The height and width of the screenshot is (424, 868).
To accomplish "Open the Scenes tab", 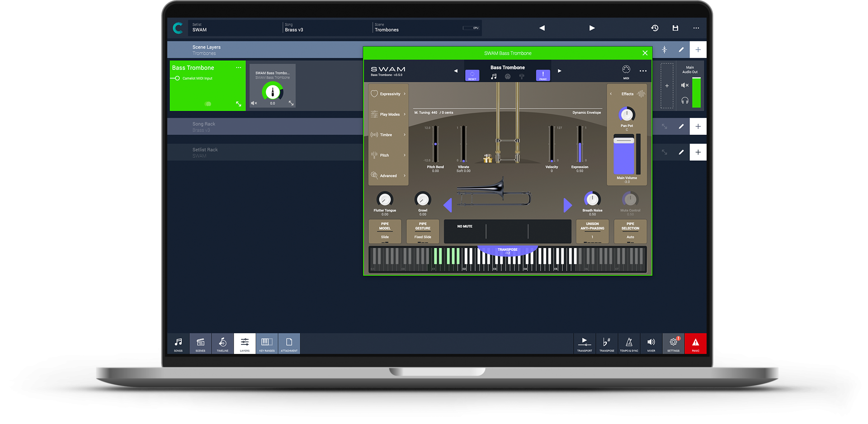I will click(x=200, y=344).
